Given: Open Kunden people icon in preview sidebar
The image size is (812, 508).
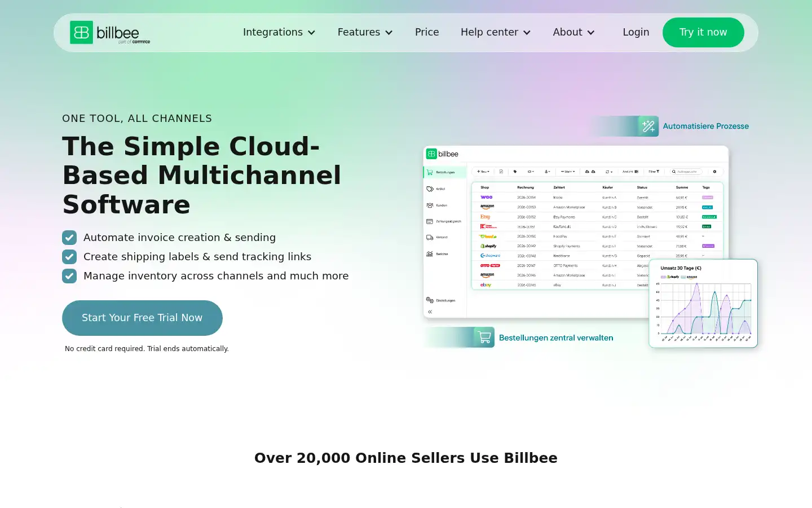Looking at the screenshot, I should tap(430, 205).
